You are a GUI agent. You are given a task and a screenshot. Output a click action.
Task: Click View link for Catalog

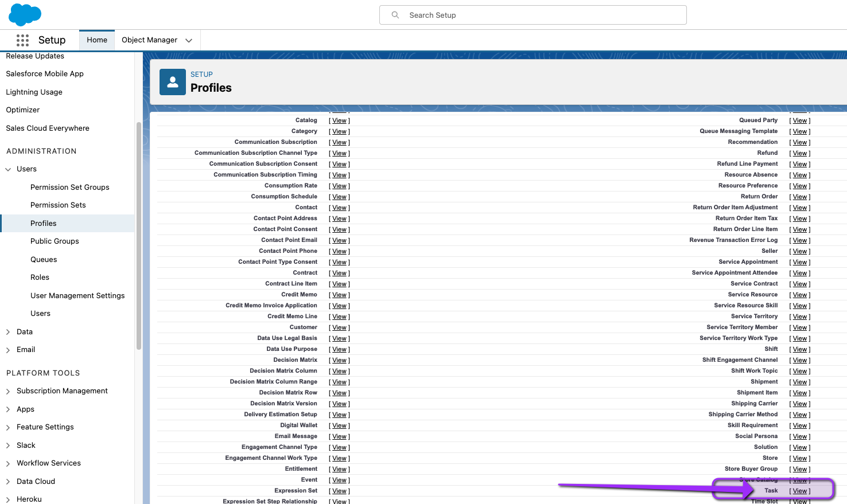(339, 120)
